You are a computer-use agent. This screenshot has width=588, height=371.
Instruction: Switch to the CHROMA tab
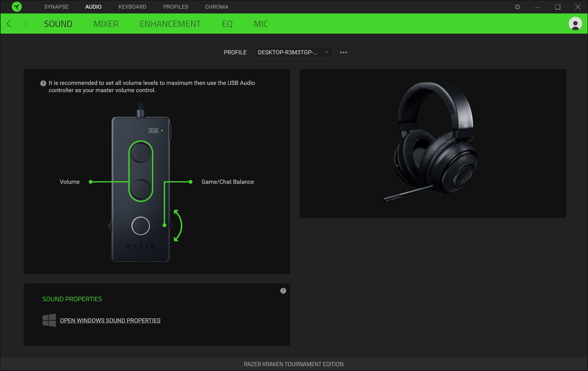217,7
